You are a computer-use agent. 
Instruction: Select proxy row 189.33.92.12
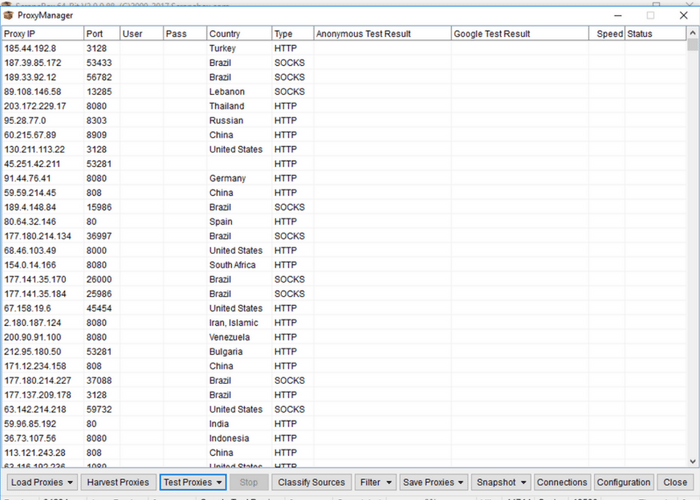[x=344, y=77]
